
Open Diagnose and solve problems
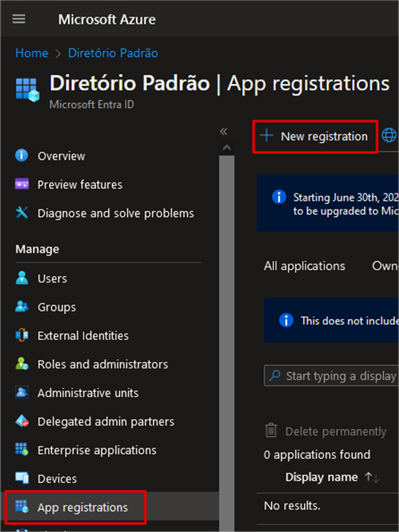tap(116, 213)
